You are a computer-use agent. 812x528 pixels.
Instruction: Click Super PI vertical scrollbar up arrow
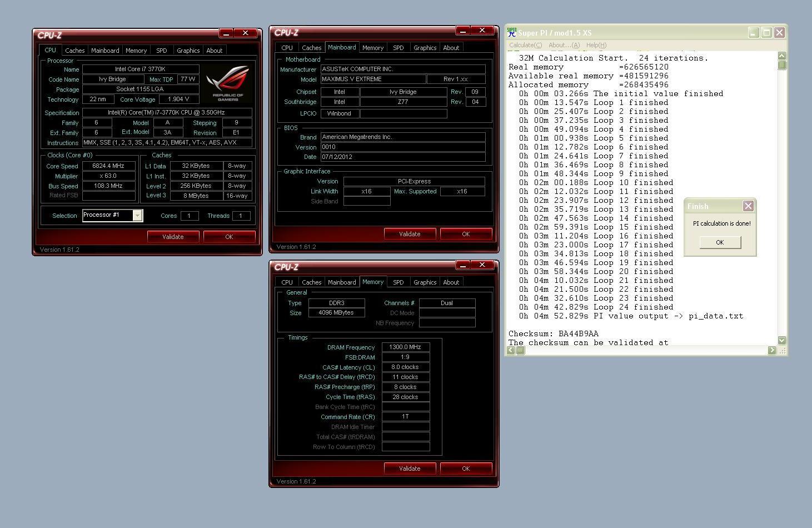coord(781,56)
